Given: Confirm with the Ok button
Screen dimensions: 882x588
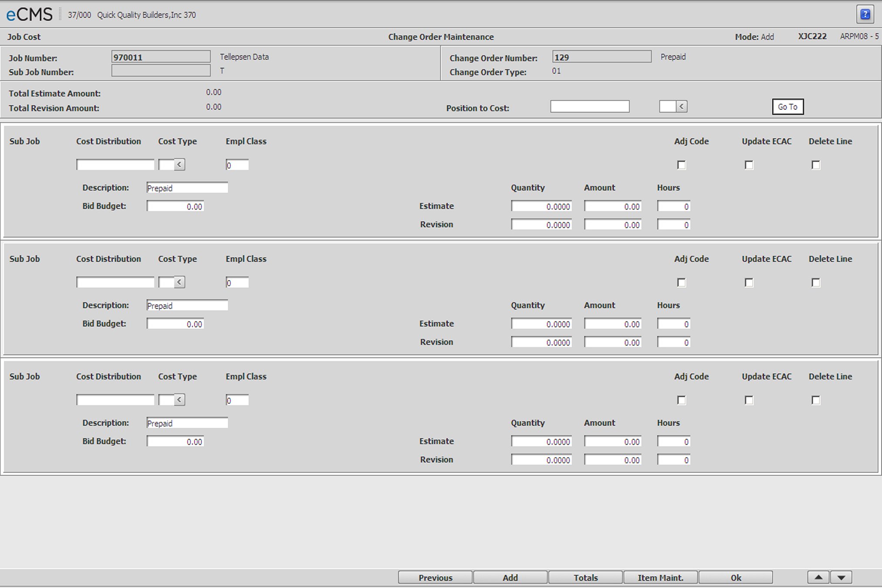Looking at the screenshot, I should (x=736, y=578).
